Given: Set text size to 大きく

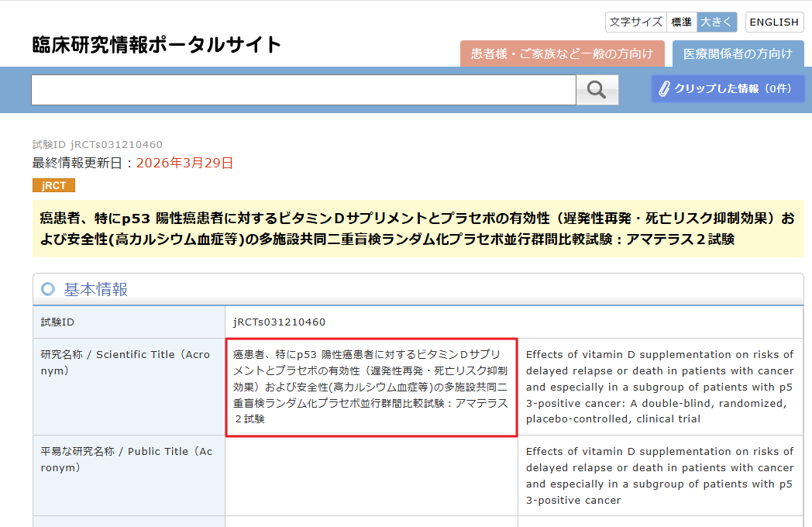Looking at the screenshot, I should tap(716, 22).
